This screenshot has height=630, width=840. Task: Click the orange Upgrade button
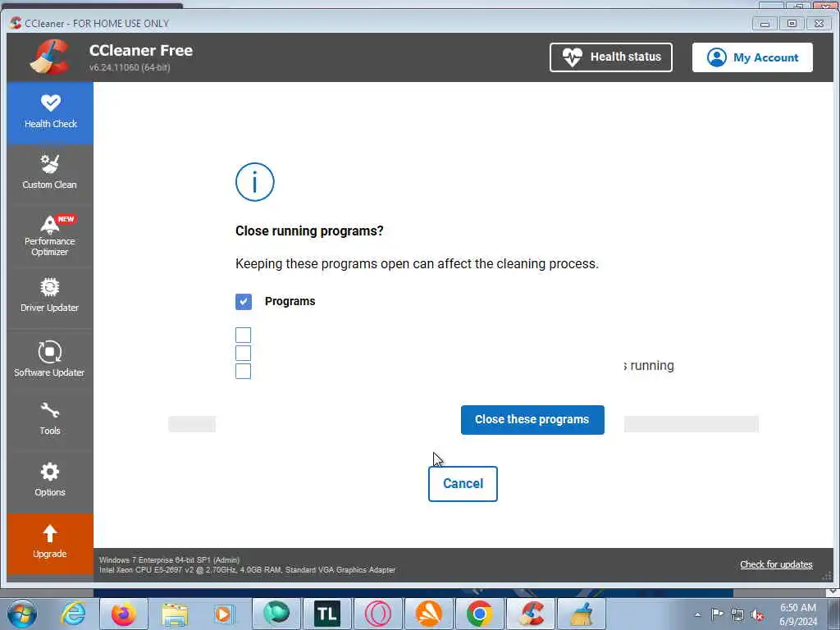coord(50,543)
